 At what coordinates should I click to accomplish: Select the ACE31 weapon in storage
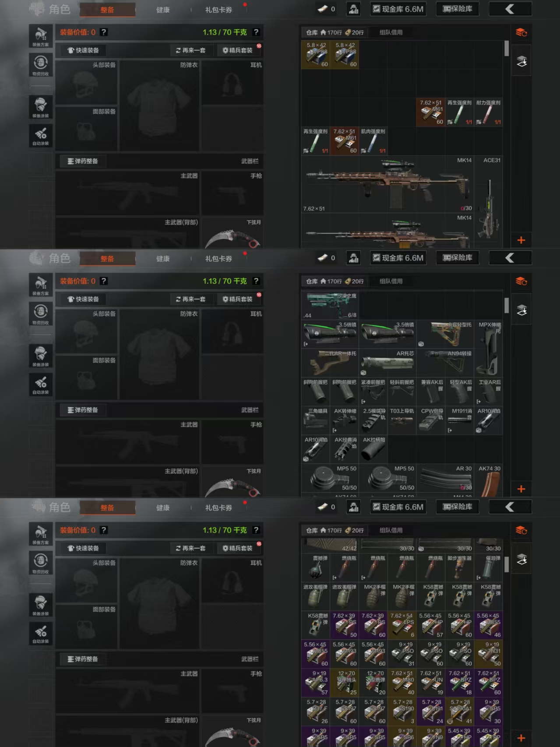point(489,201)
